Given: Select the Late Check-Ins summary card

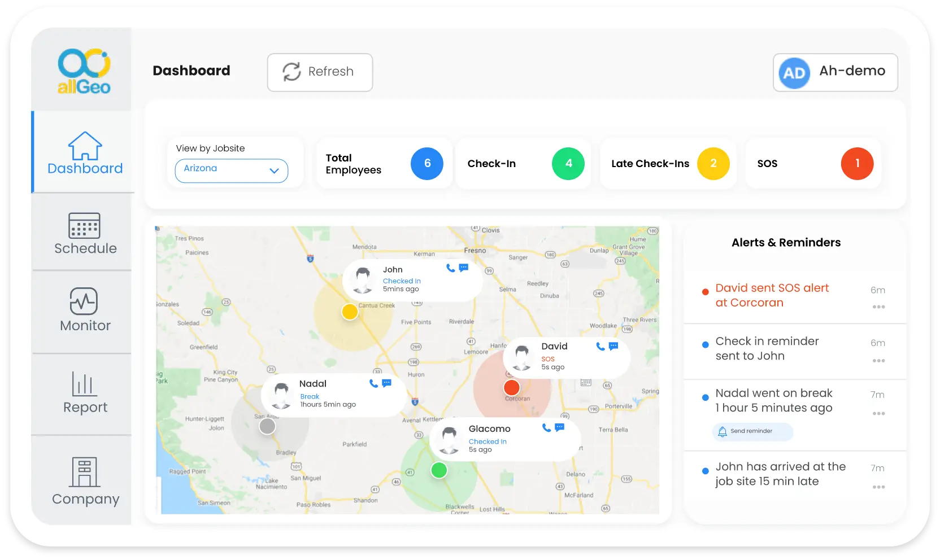Looking at the screenshot, I should coord(668,164).
